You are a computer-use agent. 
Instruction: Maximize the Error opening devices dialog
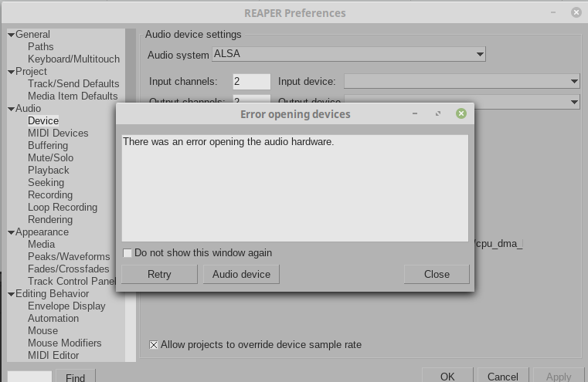(x=437, y=113)
